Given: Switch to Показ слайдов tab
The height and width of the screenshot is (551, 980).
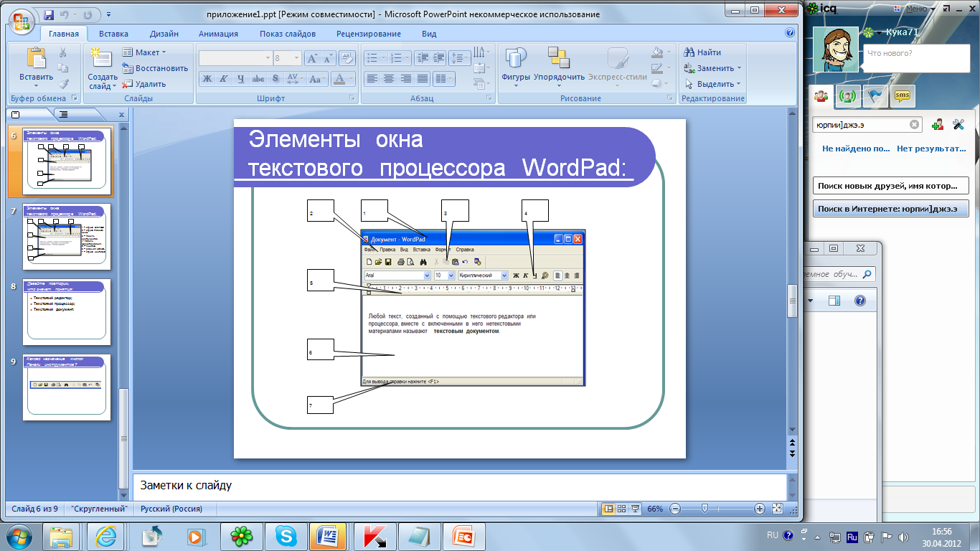Looking at the screenshot, I should (x=288, y=34).
